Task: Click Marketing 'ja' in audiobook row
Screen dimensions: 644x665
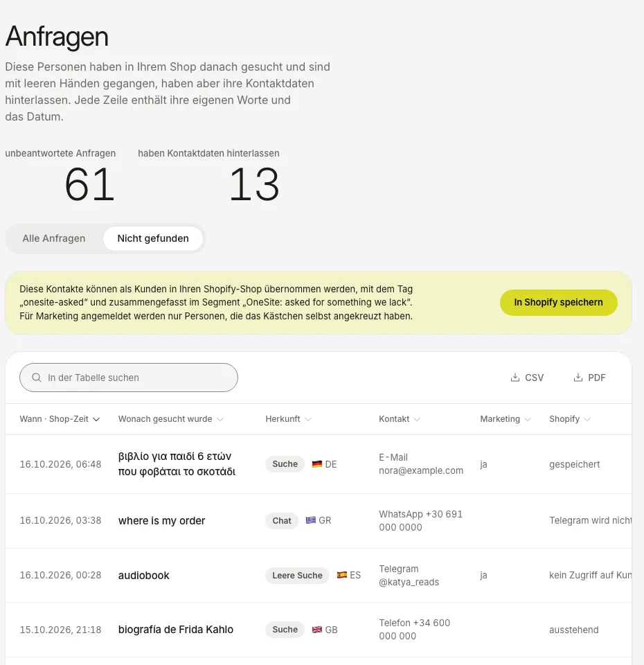Action: 483,576
